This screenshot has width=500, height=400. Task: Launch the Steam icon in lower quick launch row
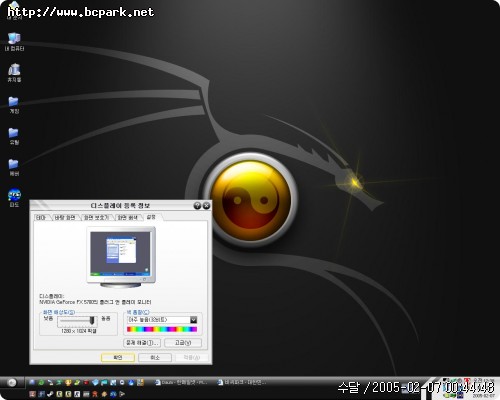[50, 394]
